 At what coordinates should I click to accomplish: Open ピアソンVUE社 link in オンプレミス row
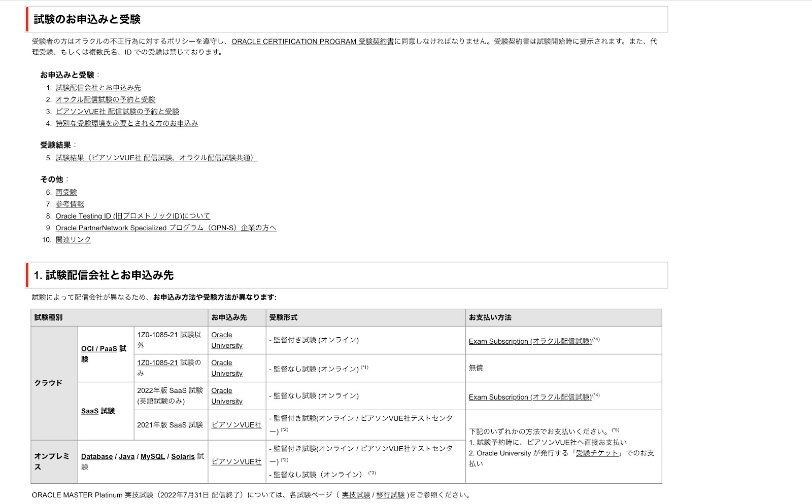pos(236,462)
